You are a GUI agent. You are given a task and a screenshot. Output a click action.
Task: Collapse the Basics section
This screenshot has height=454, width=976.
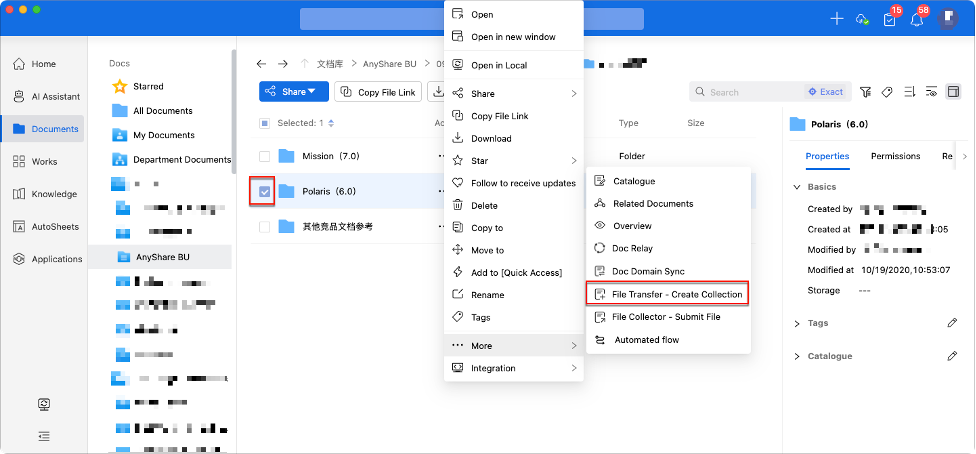pyautogui.click(x=797, y=187)
